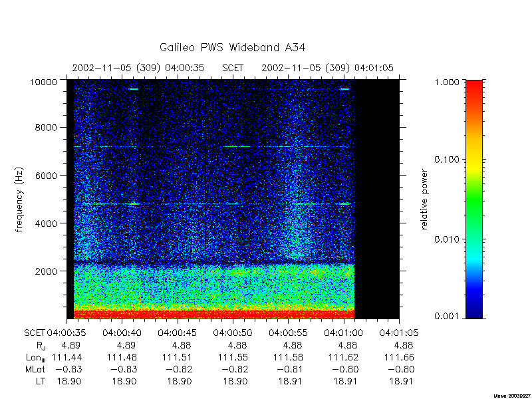Click the 'RJ' row label
Screen dimensions: 532x399
41,346
